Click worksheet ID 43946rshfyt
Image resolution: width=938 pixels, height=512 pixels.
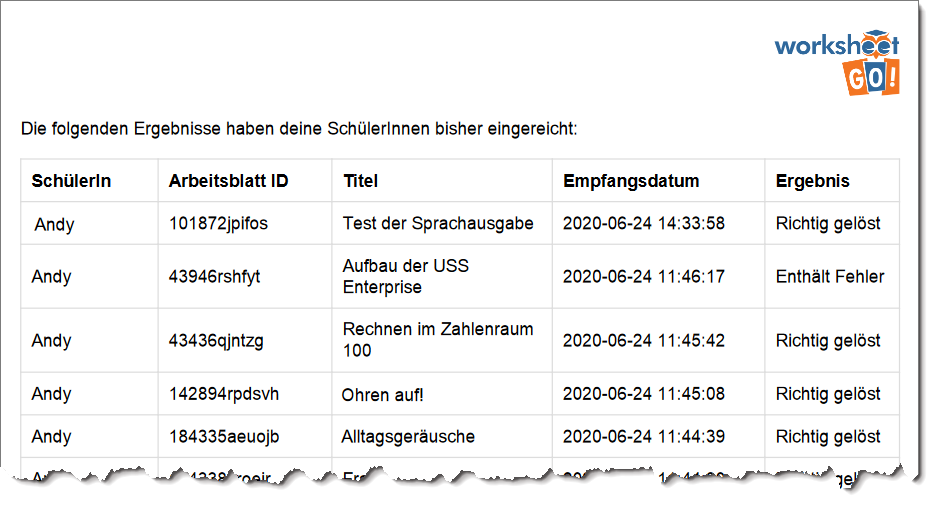coord(214,277)
